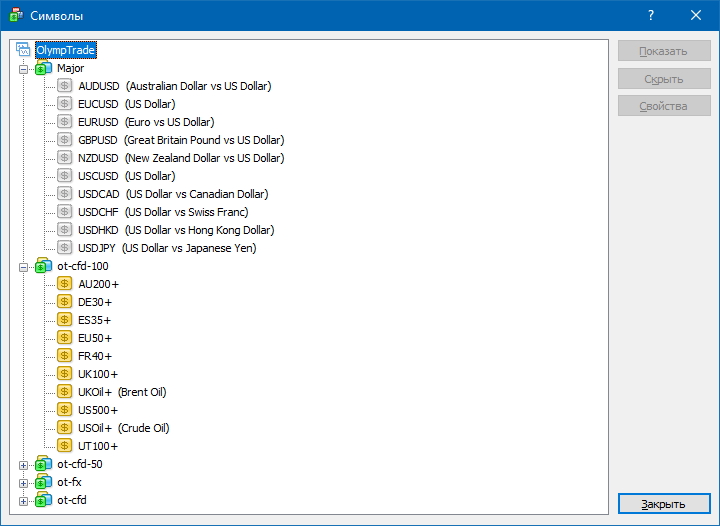Collapse the ot-cfd-100 group
This screenshot has height=526, width=720.
(x=24, y=266)
